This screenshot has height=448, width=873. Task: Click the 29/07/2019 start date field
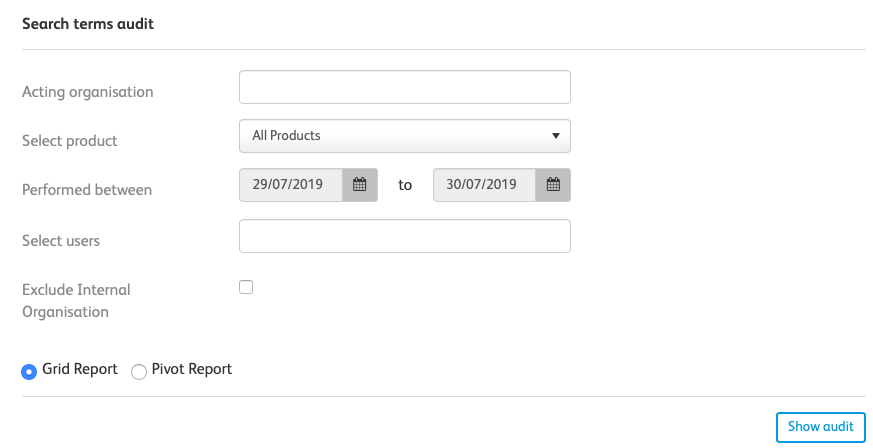point(291,185)
